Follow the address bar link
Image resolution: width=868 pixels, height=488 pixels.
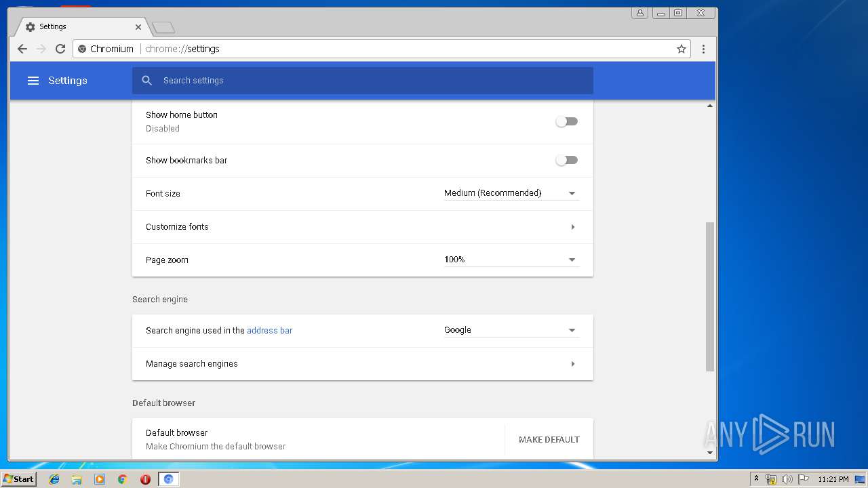[x=269, y=331]
